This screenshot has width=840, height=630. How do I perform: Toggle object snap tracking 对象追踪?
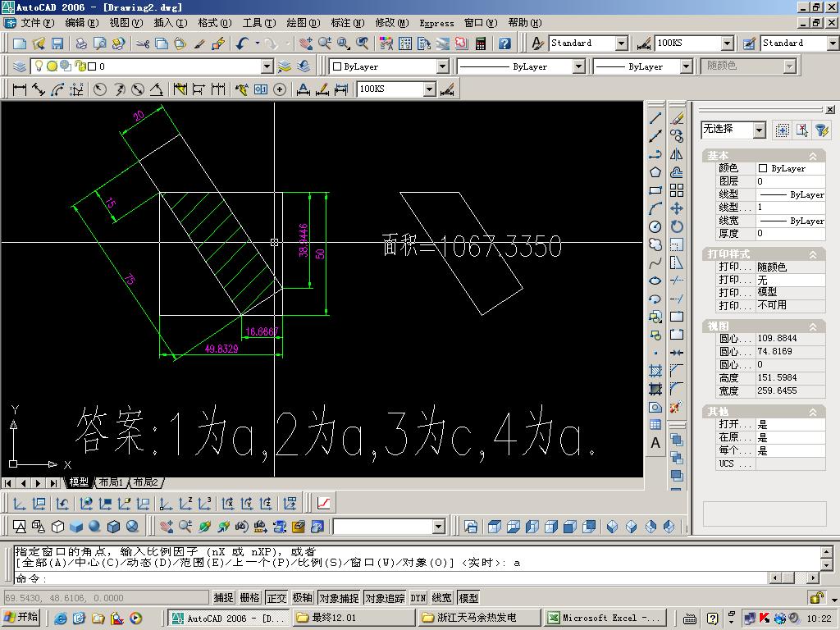tap(386, 598)
